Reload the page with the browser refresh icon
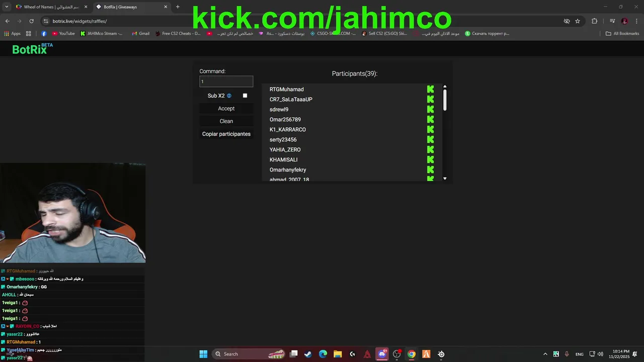 [x=31, y=21]
